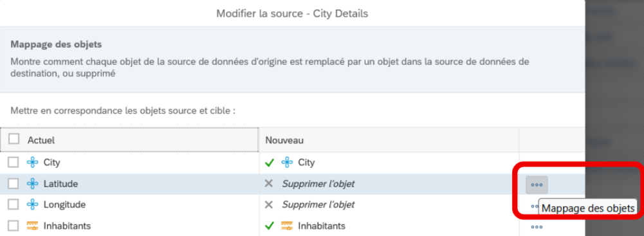The image size is (644, 236).
Task: Click the Longitude dimension icon
Action: point(32,204)
